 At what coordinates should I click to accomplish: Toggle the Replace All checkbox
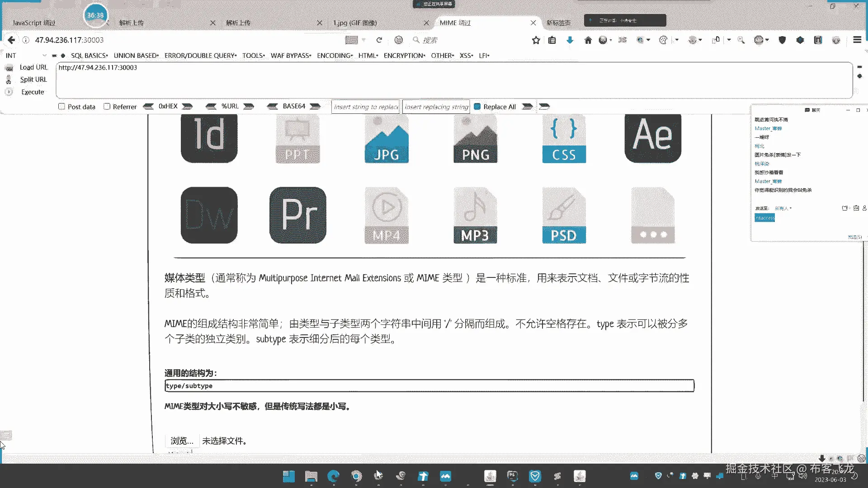coord(477,107)
